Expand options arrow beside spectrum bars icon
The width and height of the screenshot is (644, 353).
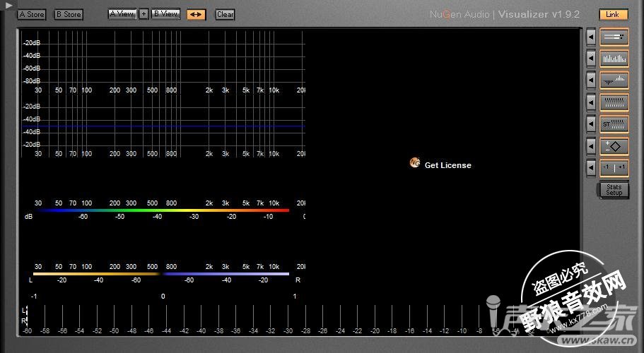591,59
